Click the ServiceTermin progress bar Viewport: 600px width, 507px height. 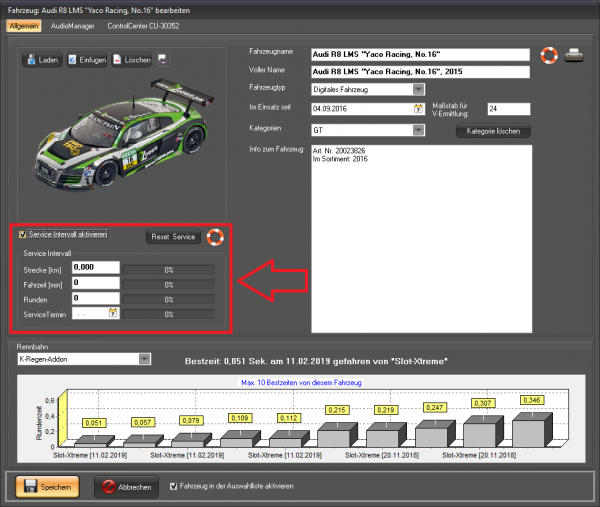tap(169, 315)
